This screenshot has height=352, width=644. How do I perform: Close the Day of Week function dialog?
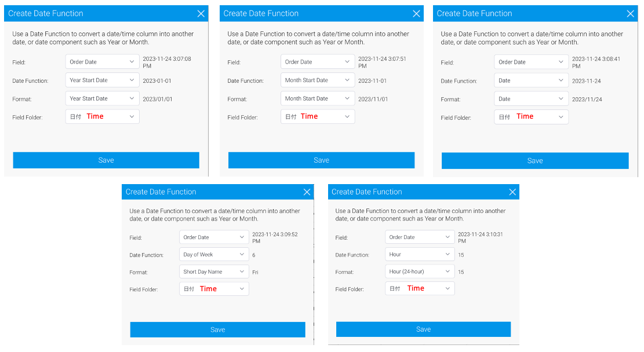coord(307,192)
